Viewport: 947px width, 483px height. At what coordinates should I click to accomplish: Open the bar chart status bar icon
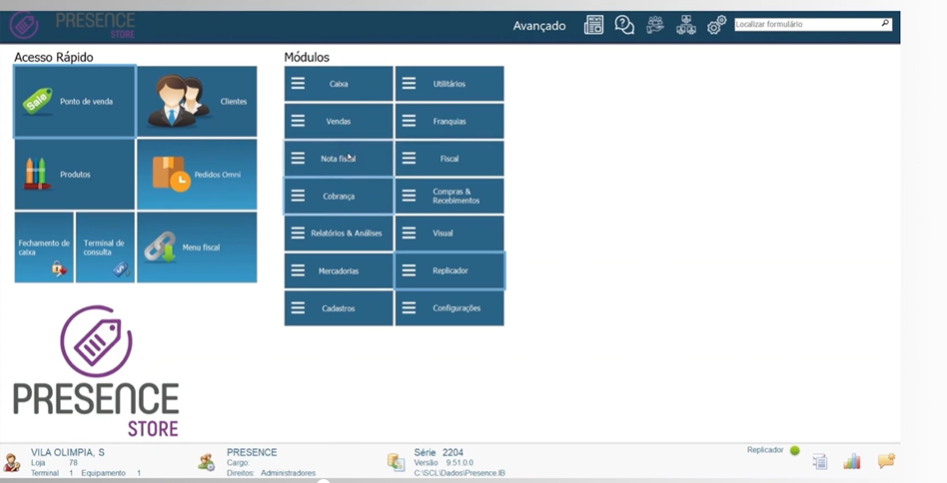tap(852, 462)
